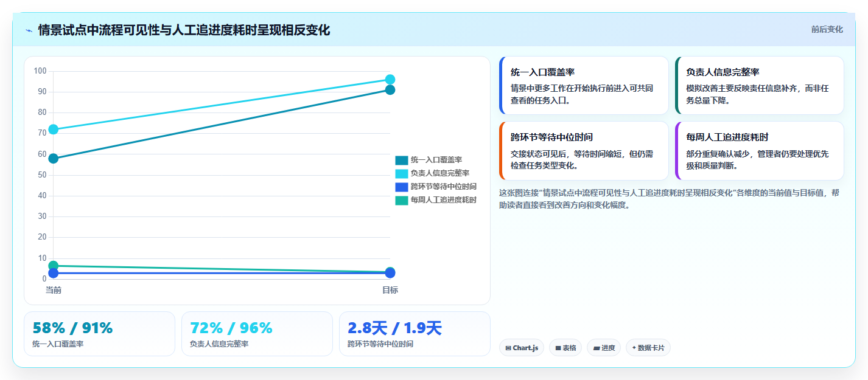Viewport: 868px width, 380px height.
Task: Click the 数据卡片 tag
Action: (648, 348)
